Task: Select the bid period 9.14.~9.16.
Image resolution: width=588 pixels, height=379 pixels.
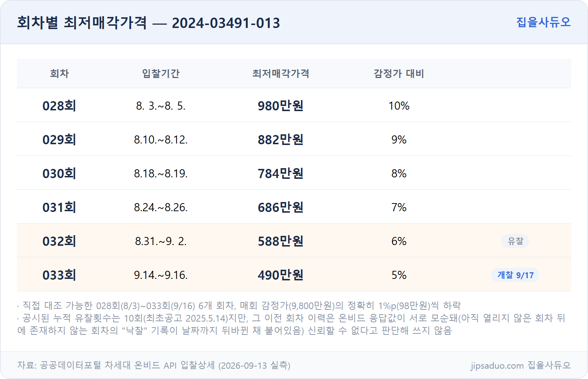Action: coord(161,275)
